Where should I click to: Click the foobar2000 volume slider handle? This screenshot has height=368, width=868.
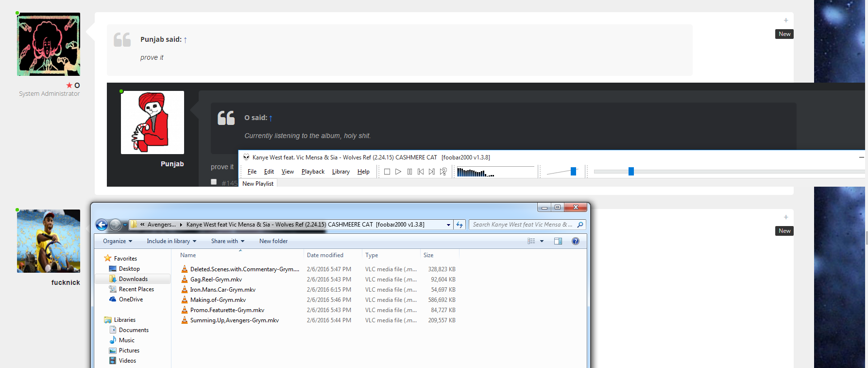[x=573, y=171]
